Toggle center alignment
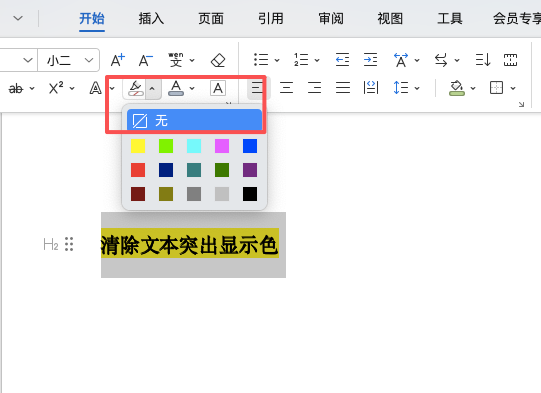The height and width of the screenshot is (393, 541). (x=286, y=88)
